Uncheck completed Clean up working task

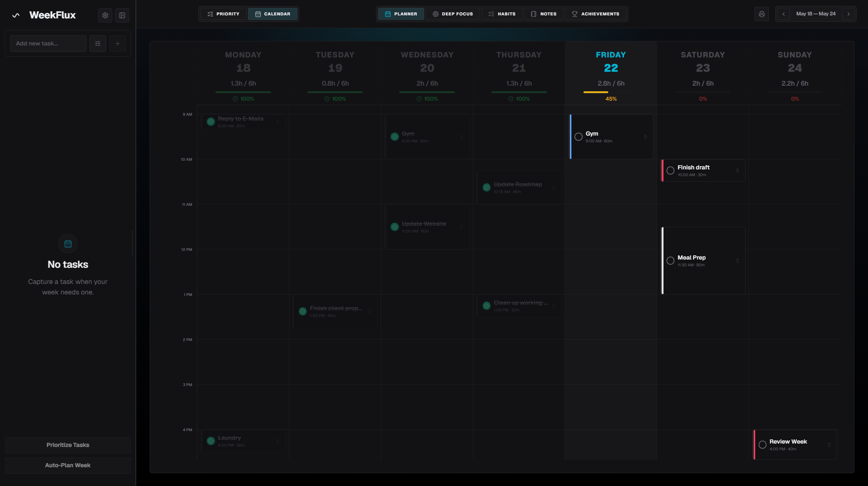click(487, 306)
